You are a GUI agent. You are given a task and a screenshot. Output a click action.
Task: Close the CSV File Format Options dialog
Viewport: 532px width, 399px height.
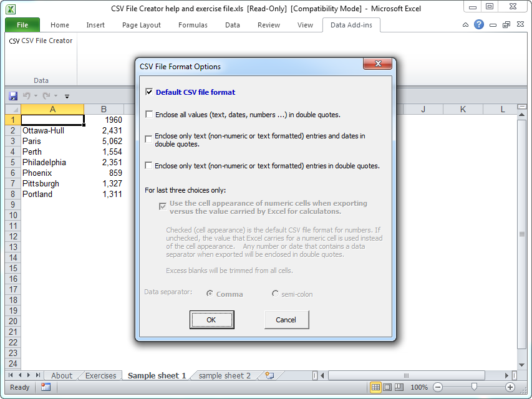point(377,64)
